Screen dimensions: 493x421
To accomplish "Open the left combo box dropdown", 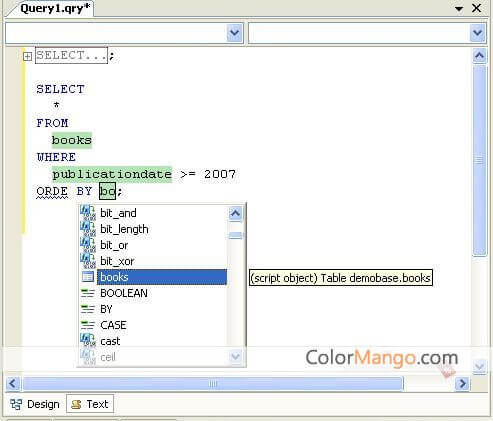I will click(x=235, y=33).
